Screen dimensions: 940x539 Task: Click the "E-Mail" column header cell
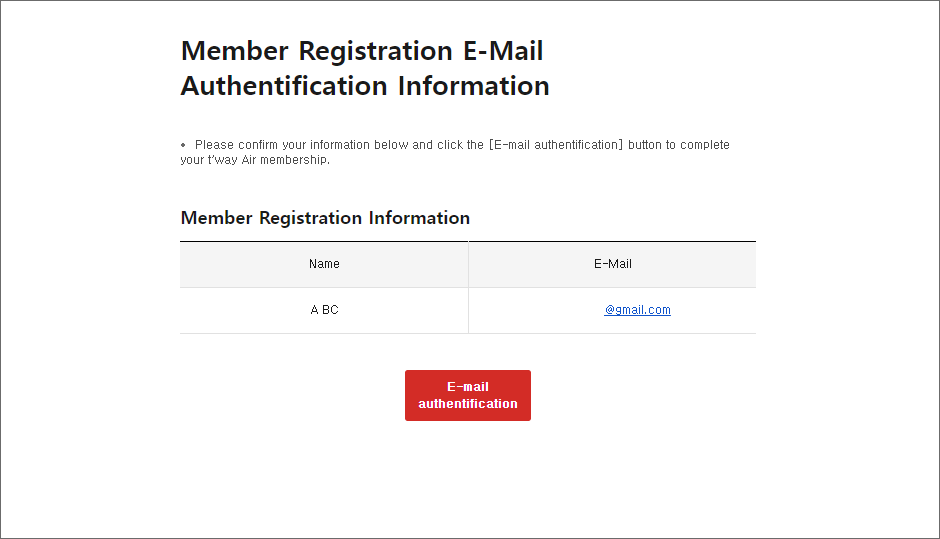point(612,264)
